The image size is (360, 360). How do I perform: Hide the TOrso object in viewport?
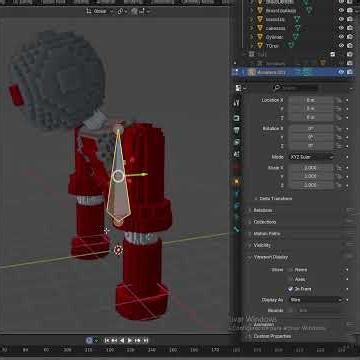(x=341, y=45)
